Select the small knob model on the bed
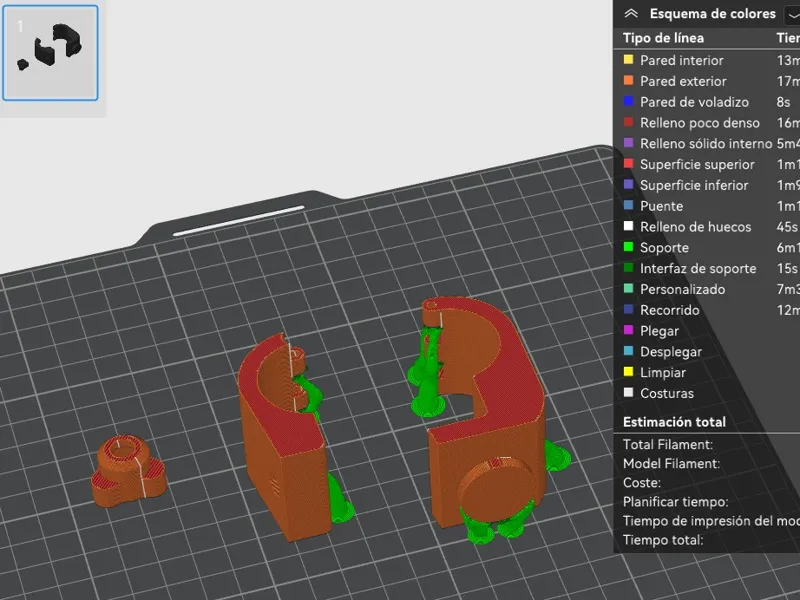Viewport: 800px width, 600px height. [x=129, y=470]
